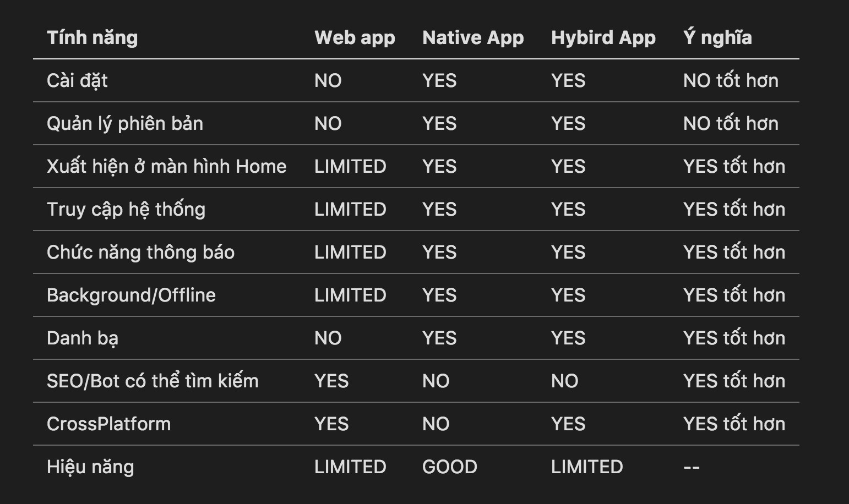Select the 'Hiệu năng' row label
Viewport: 849px width, 504px height.
90,467
